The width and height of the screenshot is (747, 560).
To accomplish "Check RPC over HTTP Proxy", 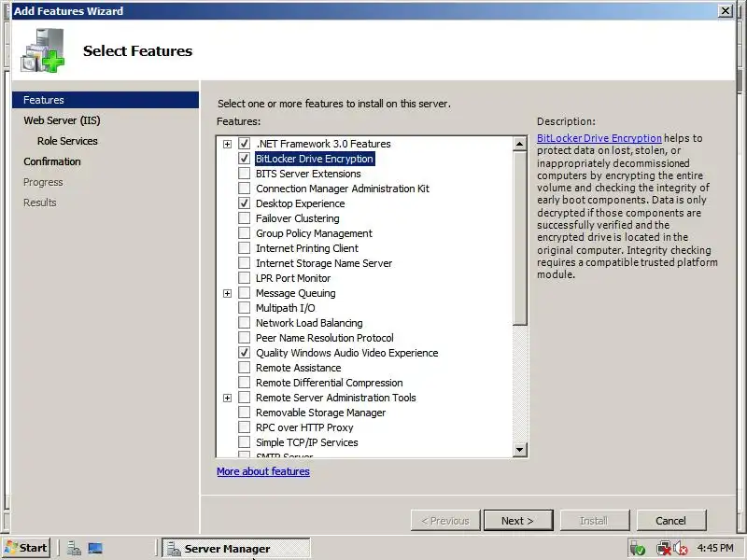I will click(x=244, y=427).
